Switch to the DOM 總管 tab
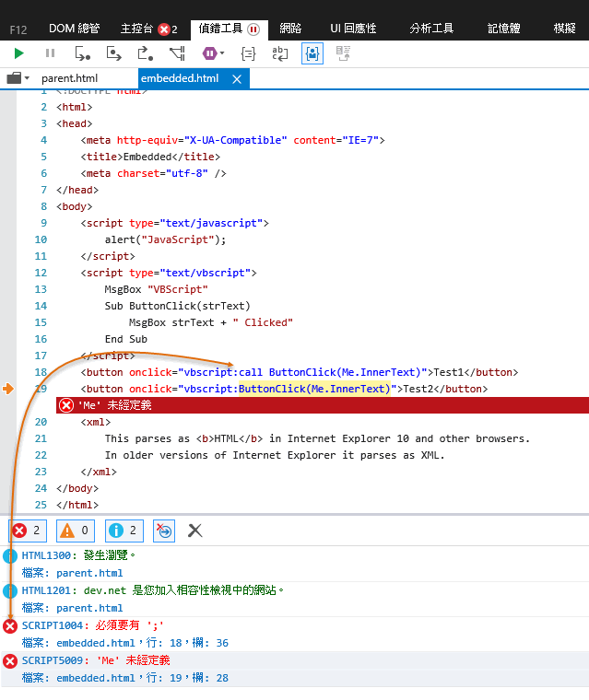 74,29
